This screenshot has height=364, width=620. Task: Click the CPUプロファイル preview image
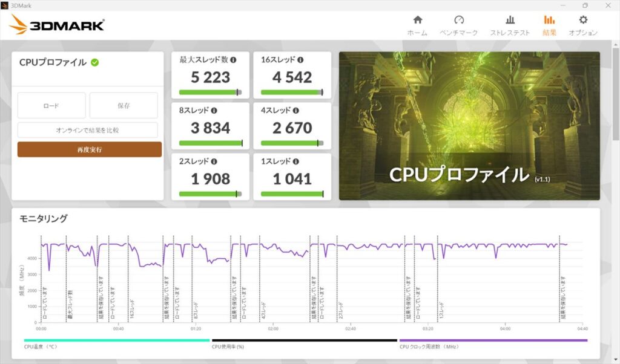[469, 126]
